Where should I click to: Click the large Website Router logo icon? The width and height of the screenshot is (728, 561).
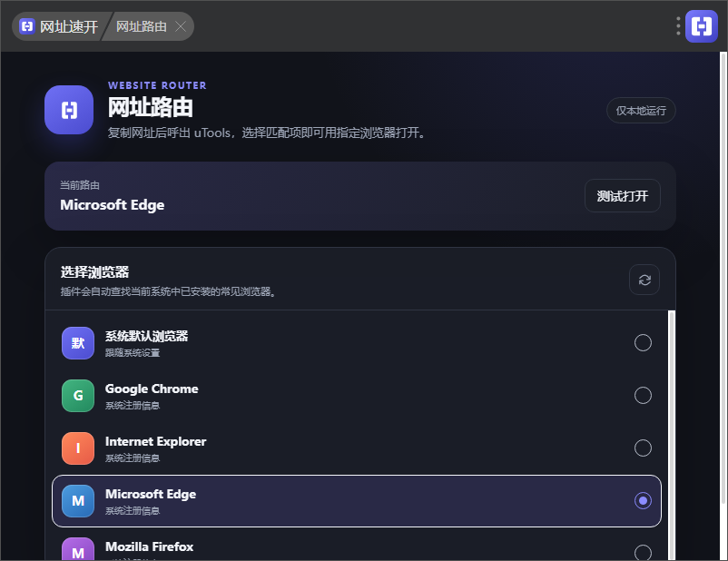click(69, 110)
